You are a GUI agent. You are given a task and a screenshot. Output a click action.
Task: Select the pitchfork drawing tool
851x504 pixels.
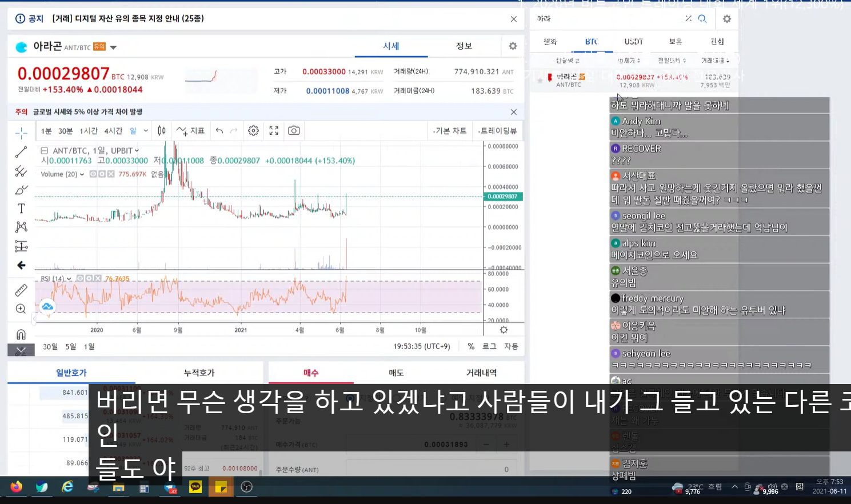pyautogui.click(x=21, y=171)
